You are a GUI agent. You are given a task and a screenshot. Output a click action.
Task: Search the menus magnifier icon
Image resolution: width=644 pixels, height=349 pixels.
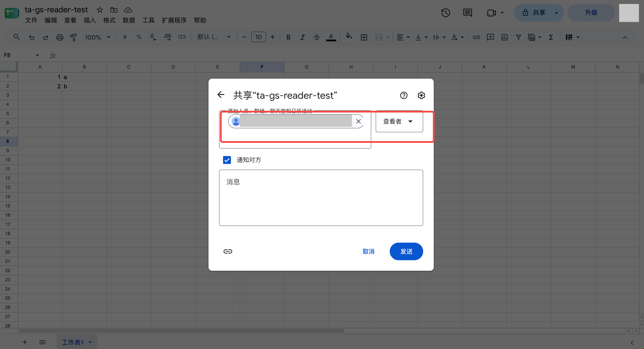tap(16, 37)
